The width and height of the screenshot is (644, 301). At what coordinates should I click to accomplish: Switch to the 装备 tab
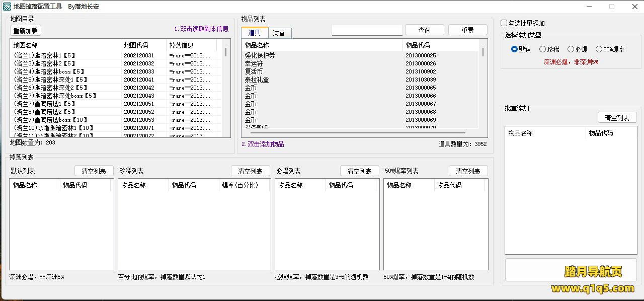(279, 33)
